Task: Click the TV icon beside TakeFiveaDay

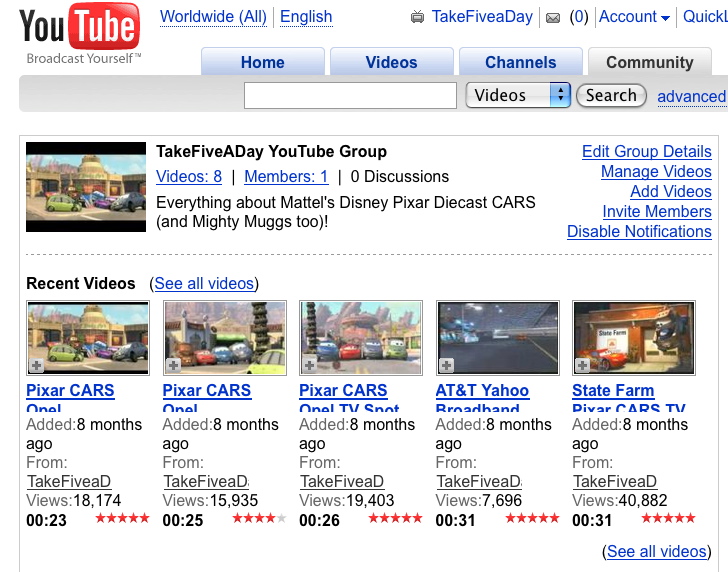Action: 417,17
